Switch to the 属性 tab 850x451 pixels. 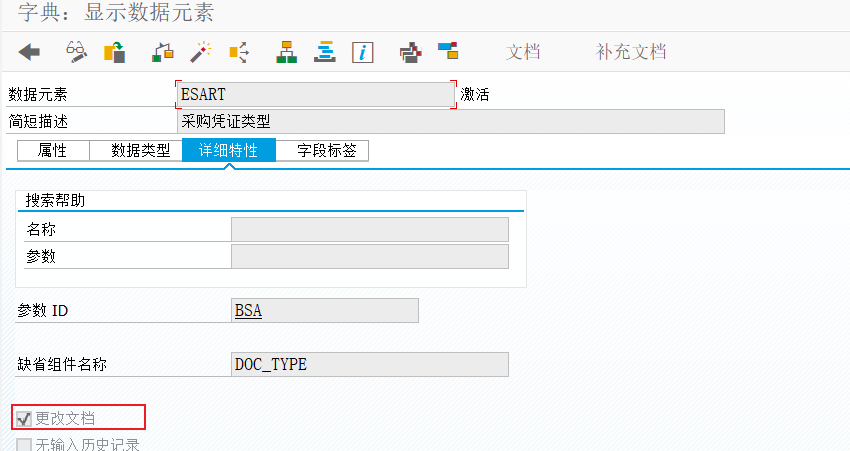pyautogui.click(x=53, y=151)
